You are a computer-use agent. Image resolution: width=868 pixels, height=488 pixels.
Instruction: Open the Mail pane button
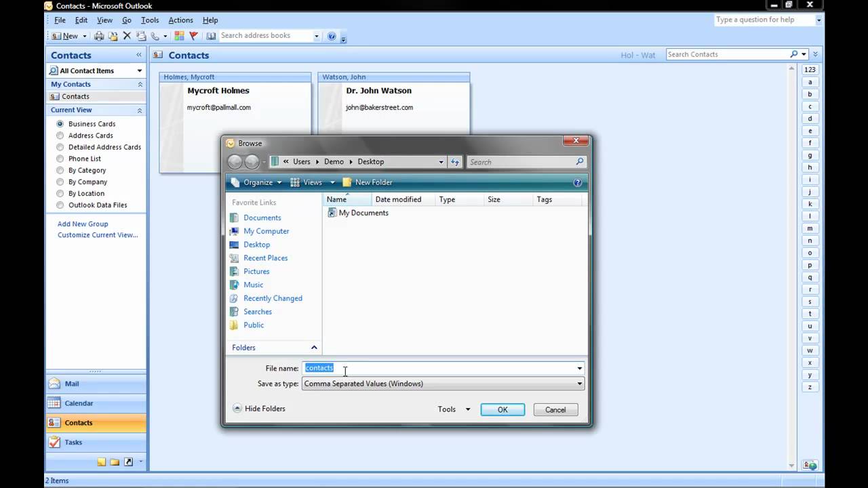(x=96, y=384)
